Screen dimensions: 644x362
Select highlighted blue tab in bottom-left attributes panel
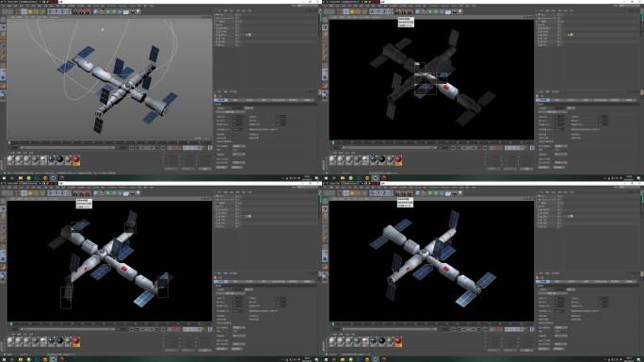(x=221, y=281)
